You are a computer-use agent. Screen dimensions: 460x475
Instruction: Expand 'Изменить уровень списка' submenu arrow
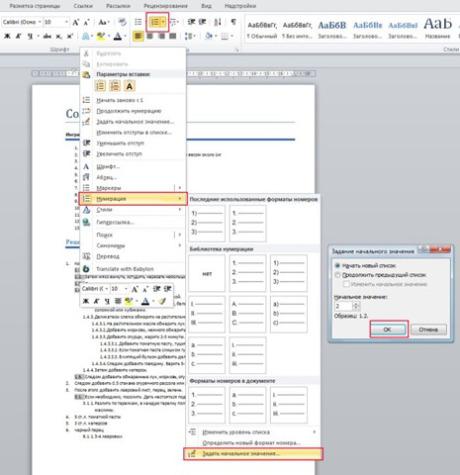[x=314, y=432]
